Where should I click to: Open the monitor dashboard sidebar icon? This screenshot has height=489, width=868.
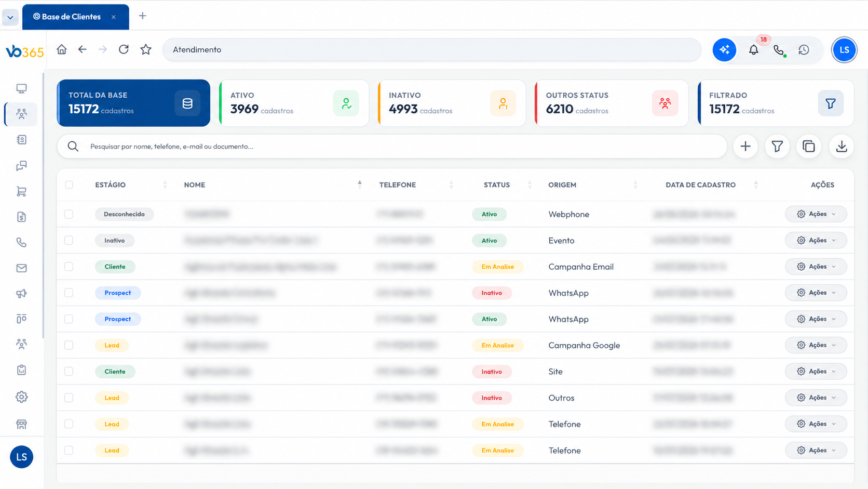pyautogui.click(x=21, y=89)
